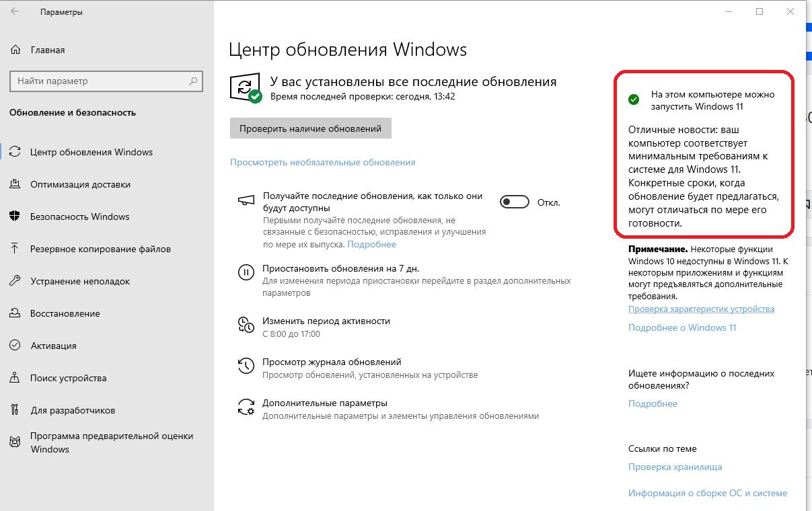Screen dimensions: 812x511
Task: Open 'Устранение неполадок' section
Action: click(x=80, y=281)
